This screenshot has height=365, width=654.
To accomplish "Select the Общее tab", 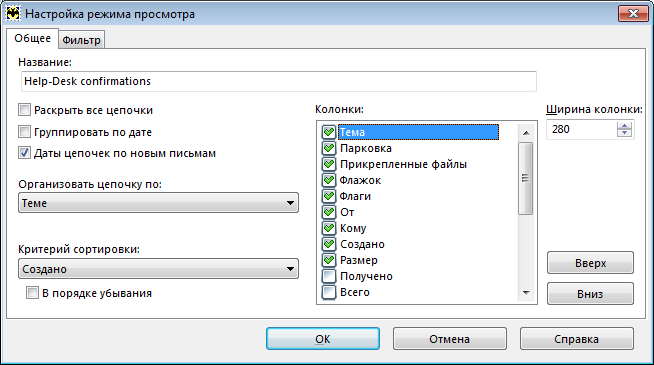I will (33, 38).
